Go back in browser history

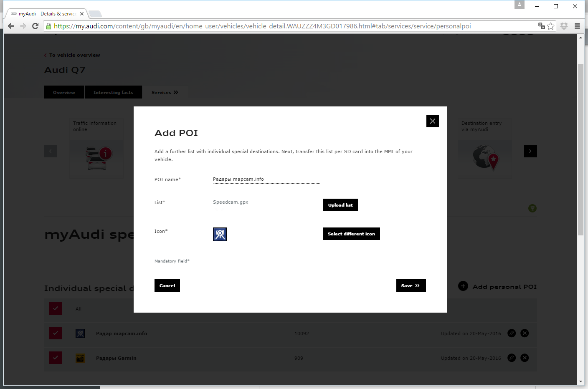[x=11, y=26]
